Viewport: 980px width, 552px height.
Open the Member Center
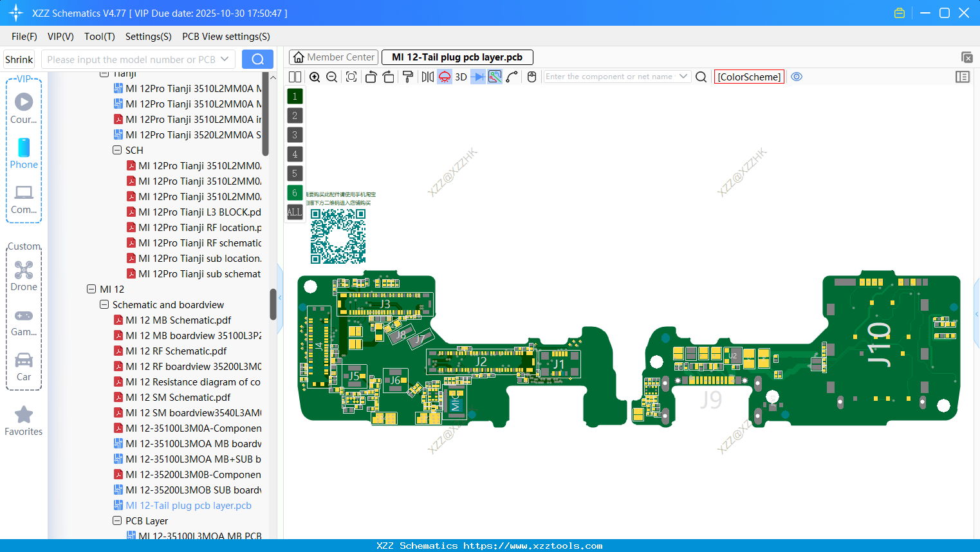(333, 57)
